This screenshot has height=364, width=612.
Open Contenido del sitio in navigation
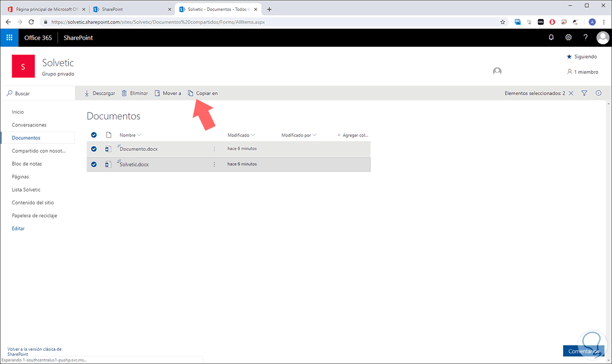click(x=33, y=202)
